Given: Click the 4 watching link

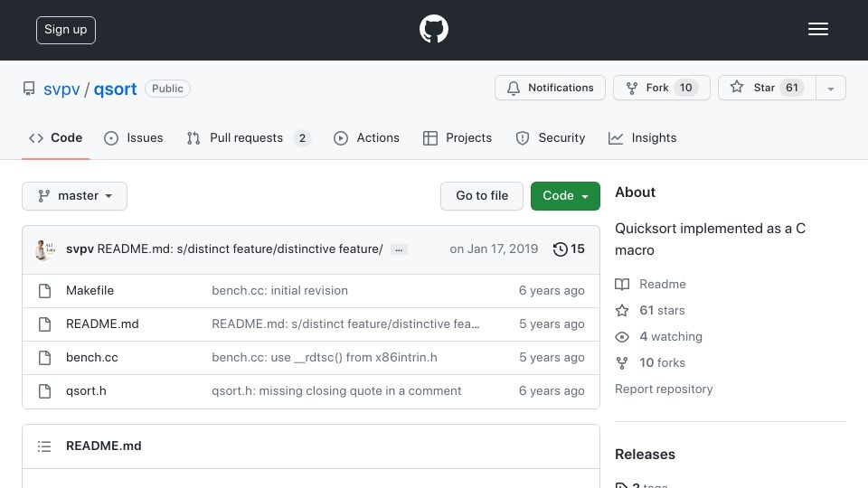Looking at the screenshot, I should (659, 336).
